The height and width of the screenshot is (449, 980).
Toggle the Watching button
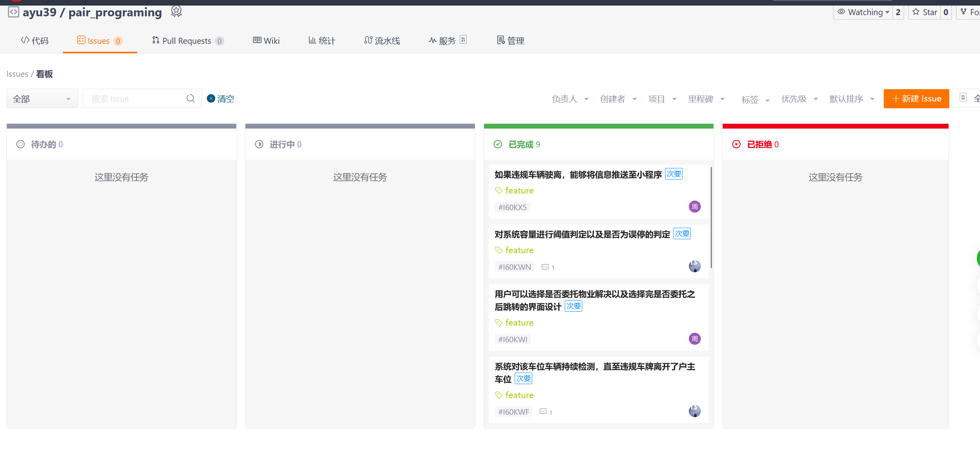click(863, 12)
